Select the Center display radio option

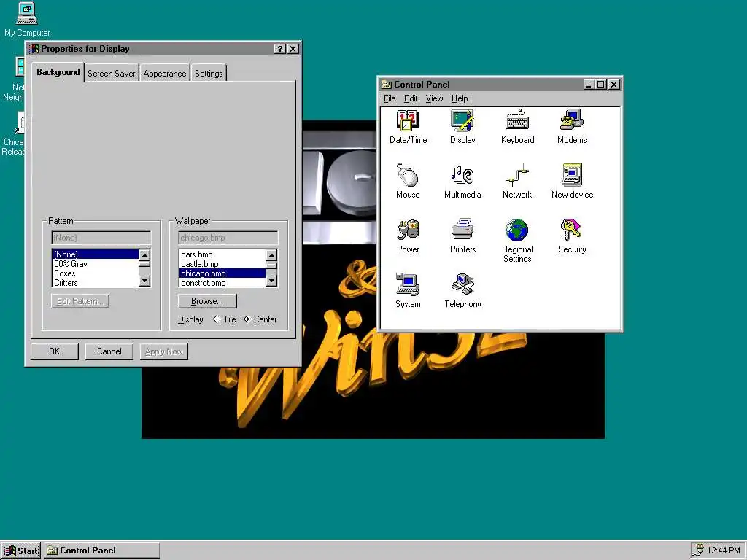(260, 319)
